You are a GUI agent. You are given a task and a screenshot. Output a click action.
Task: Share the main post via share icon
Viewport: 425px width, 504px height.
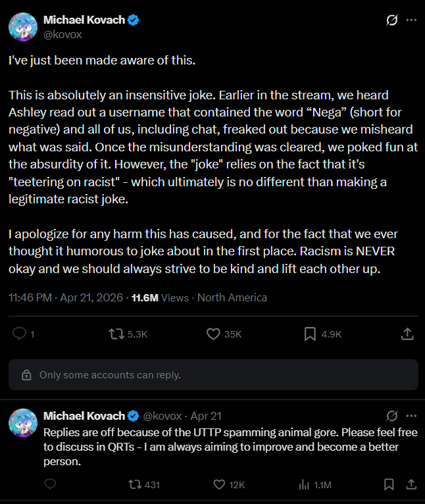407,334
